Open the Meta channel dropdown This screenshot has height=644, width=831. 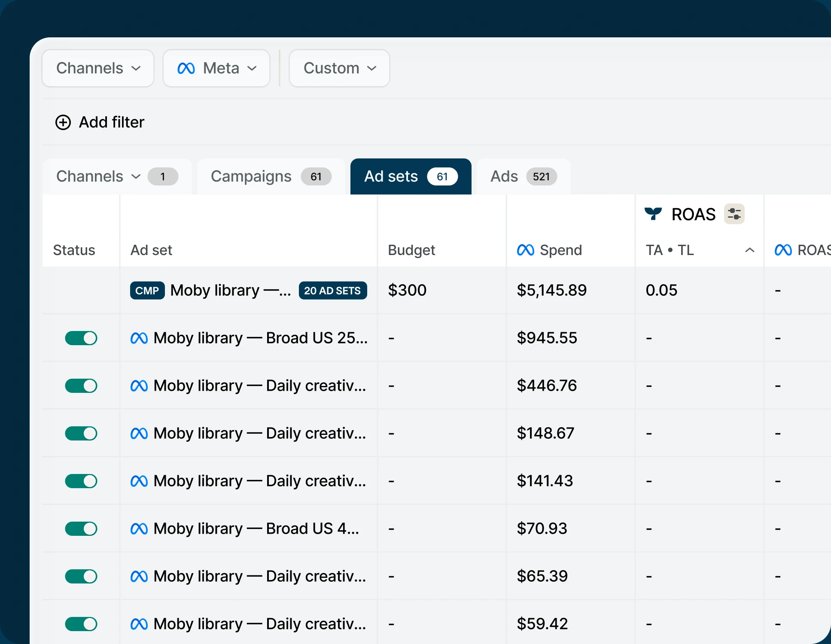coord(216,68)
